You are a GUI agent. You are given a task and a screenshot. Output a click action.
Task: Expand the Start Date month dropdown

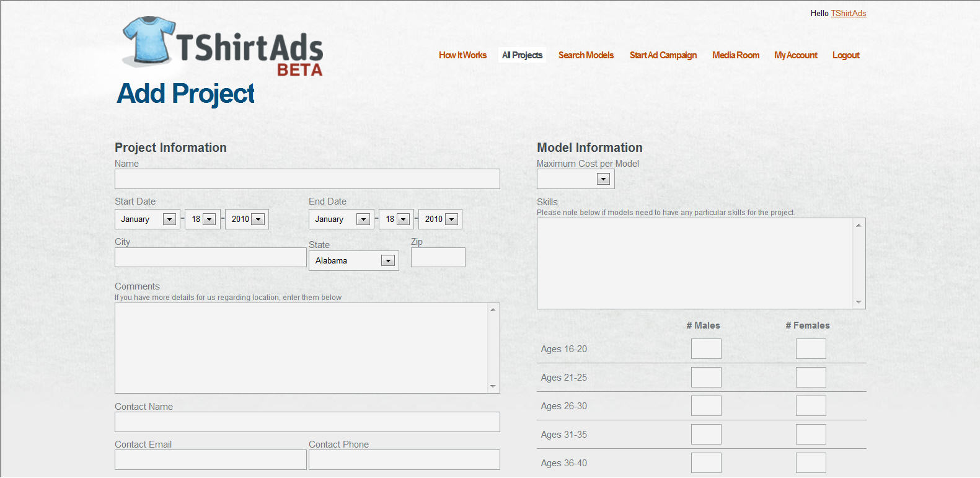click(169, 219)
